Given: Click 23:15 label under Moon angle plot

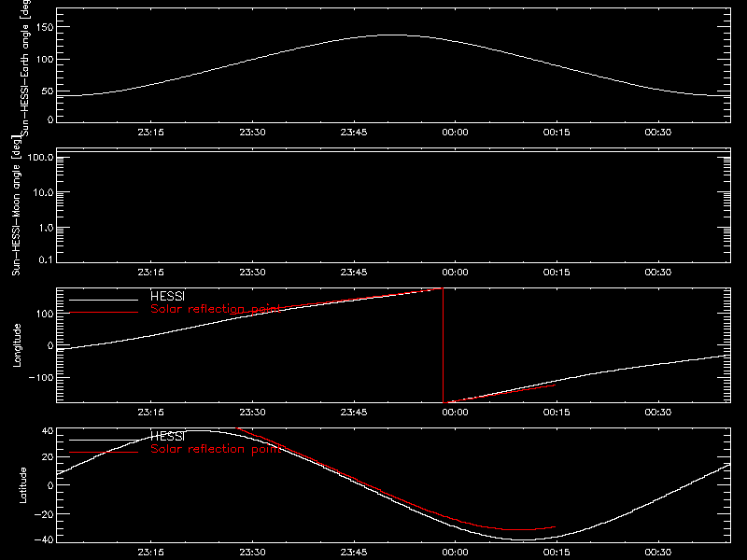Looking at the screenshot, I should click(x=150, y=273).
